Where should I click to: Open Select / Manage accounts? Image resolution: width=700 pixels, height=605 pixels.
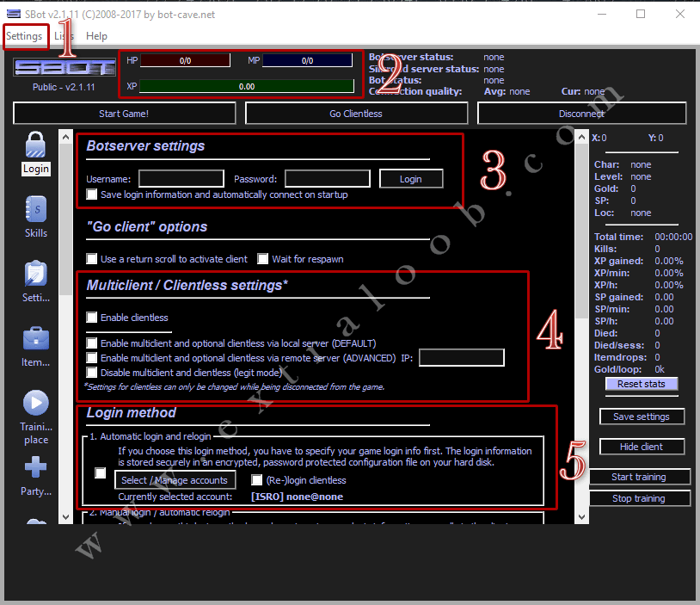coord(175,480)
